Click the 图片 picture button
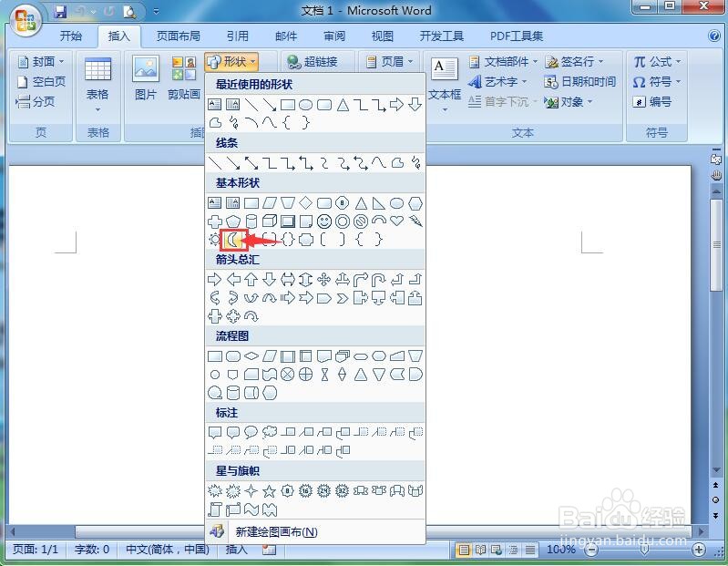 (x=145, y=77)
